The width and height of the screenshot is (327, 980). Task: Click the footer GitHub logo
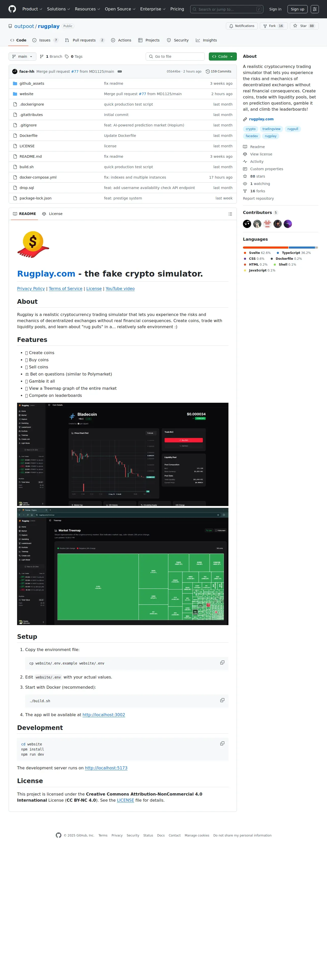59,835
